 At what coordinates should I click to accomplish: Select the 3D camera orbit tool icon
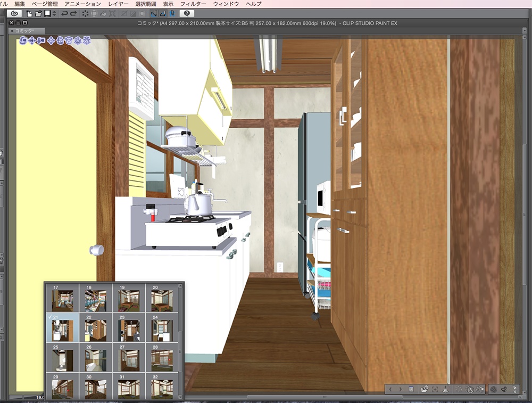coord(23,40)
